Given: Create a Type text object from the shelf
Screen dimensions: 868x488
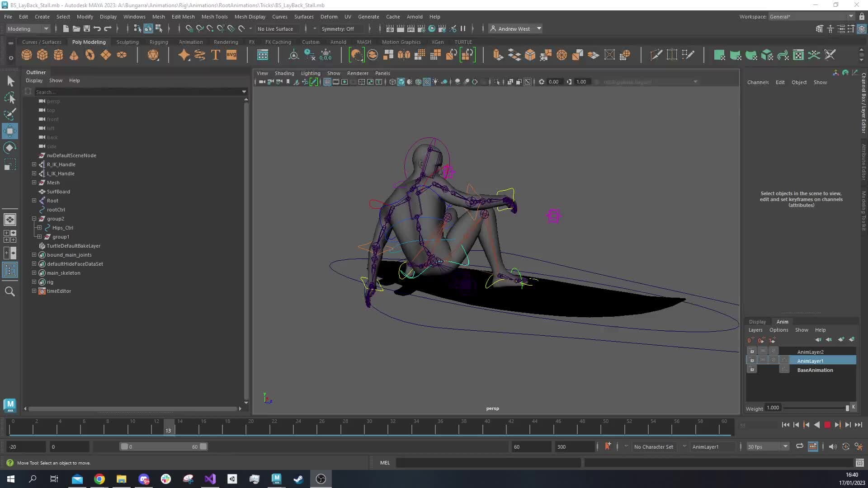Looking at the screenshot, I should pos(216,55).
